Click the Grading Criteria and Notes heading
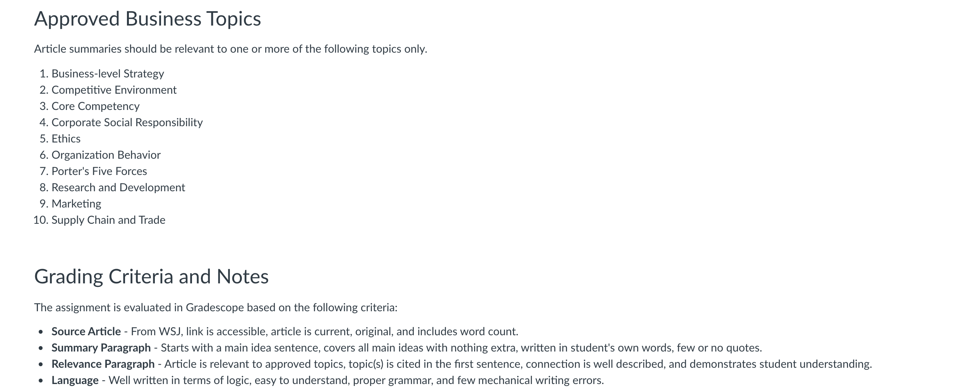Screen dimensions: 980x391 151,276
